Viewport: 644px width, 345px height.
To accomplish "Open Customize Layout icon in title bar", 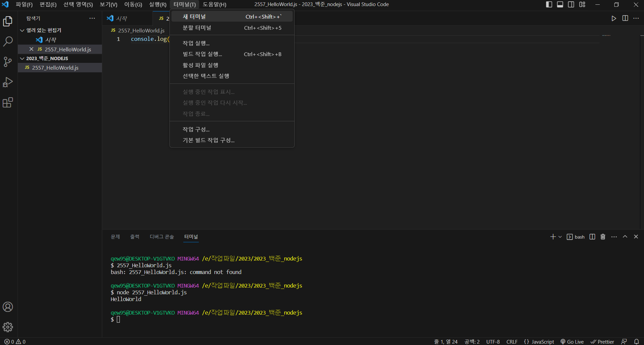I will point(582,4).
